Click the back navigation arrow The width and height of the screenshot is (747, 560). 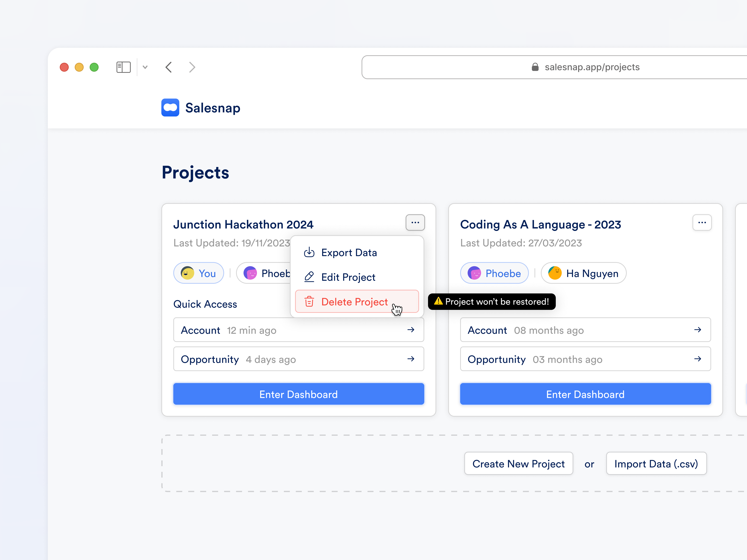[168, 67]
